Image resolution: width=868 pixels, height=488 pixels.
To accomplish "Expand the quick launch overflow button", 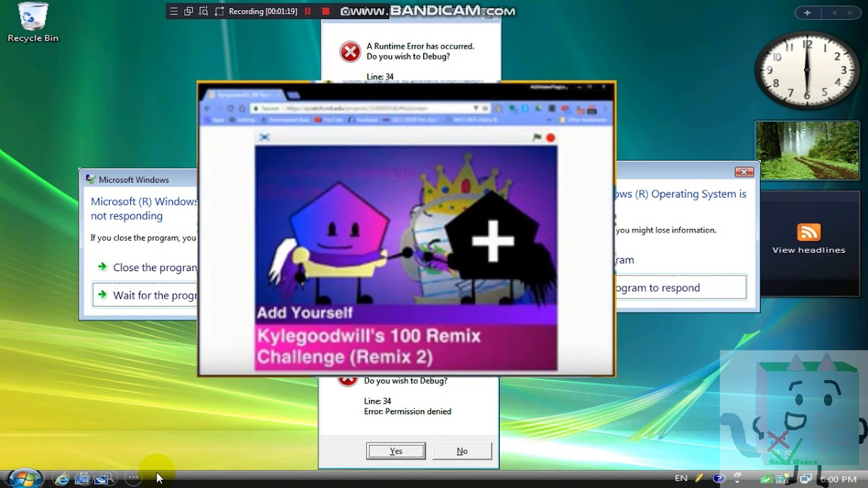I will tap(133, 478).
